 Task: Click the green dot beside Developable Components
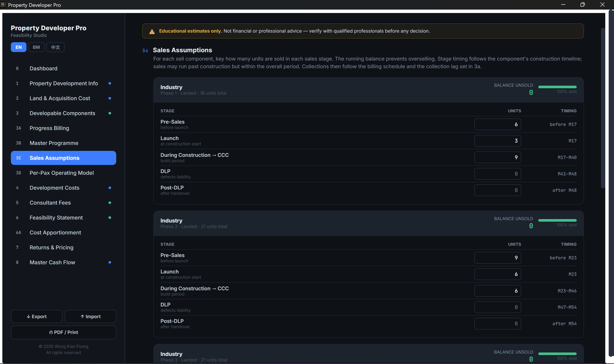tap(110, 113)
